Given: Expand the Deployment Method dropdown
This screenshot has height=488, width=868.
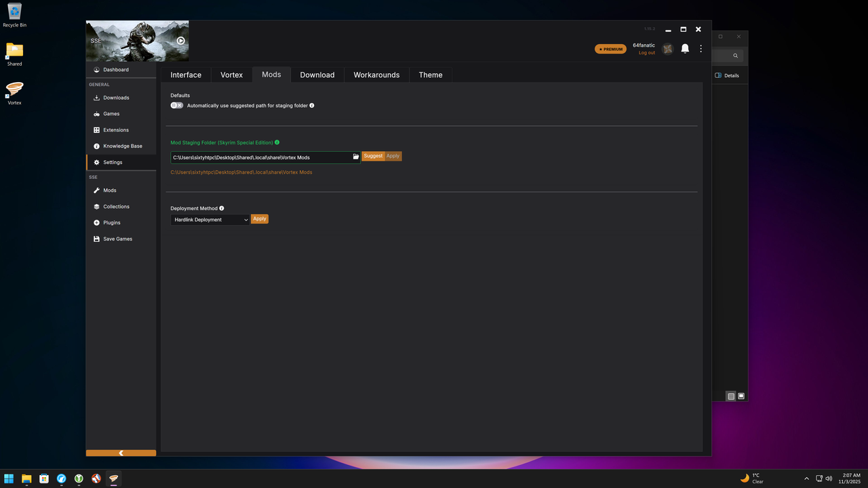Looking at the screenshot, I should [x=210, y=220].
